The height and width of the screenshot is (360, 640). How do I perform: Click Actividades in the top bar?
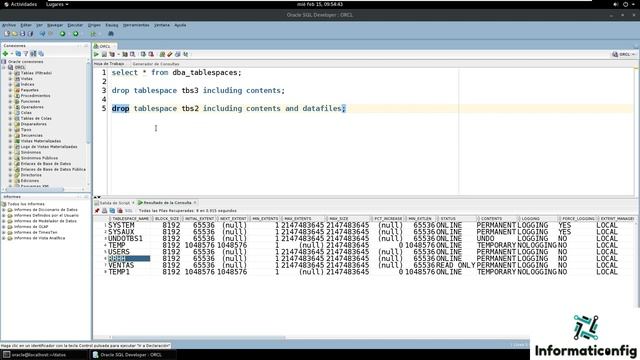point(20,4)
